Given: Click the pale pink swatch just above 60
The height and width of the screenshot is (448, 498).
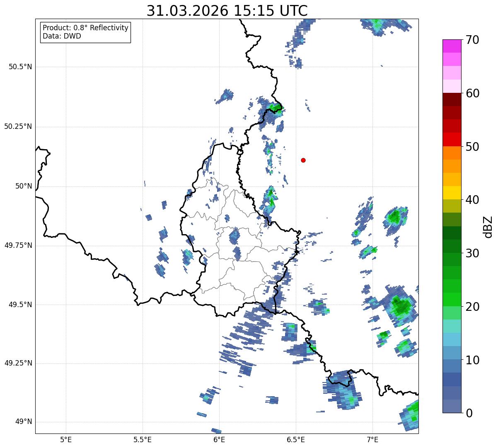Looking at the screenshot, I should [452, 86].
